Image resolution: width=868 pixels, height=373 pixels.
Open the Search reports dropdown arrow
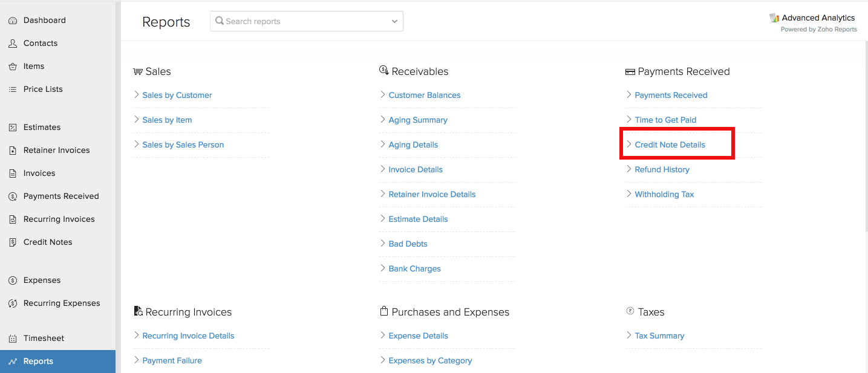[x=394, y=21]
